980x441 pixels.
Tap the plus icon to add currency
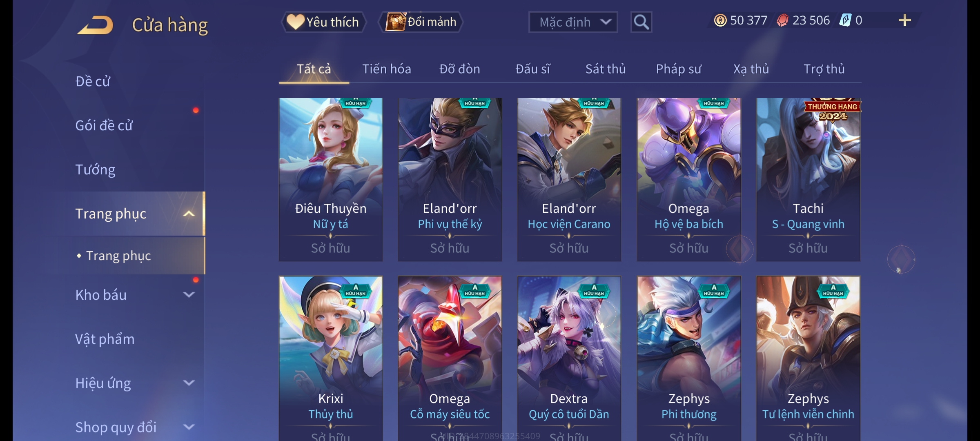(904, 20)
